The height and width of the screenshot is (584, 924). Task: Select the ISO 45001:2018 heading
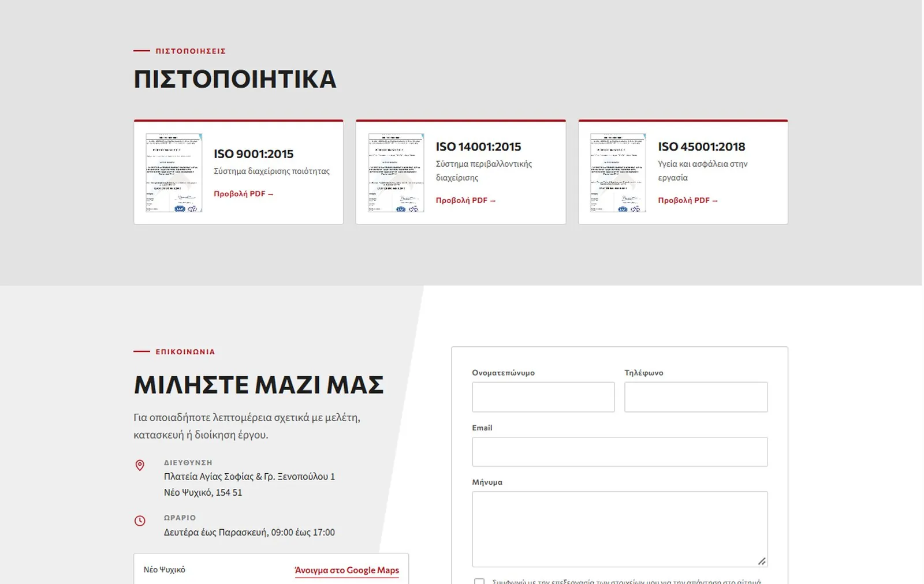pyautogui.click(x=702, y=147)
